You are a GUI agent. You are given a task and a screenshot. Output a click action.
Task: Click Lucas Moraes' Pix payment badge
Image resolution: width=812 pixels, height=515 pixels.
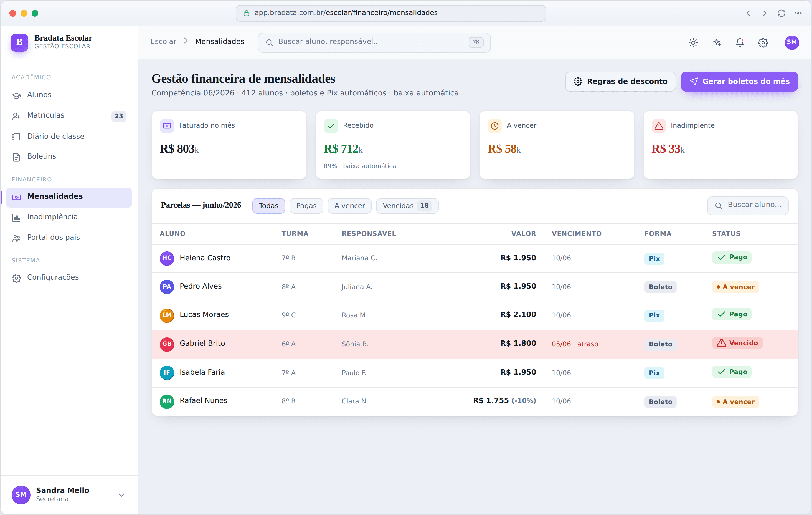click(x=654, y=315)
